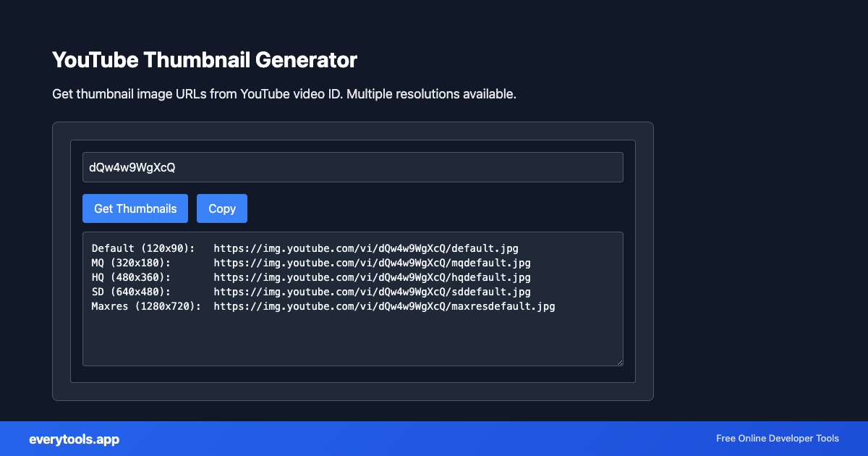Image resolution: width=868 pixels, height=456 pixels.
Task: Click the Copy button
Action: [x=221, y=208]
